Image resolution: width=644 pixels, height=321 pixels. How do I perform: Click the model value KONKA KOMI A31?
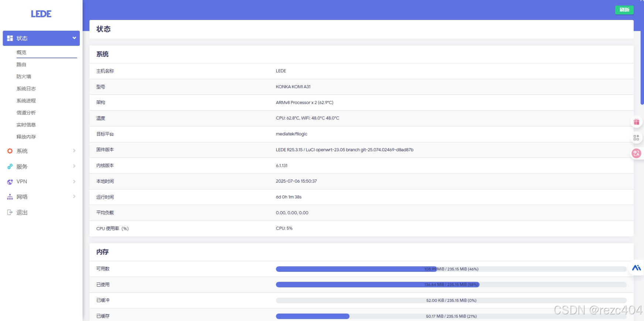pyautogui.click(x=293, y=87)
